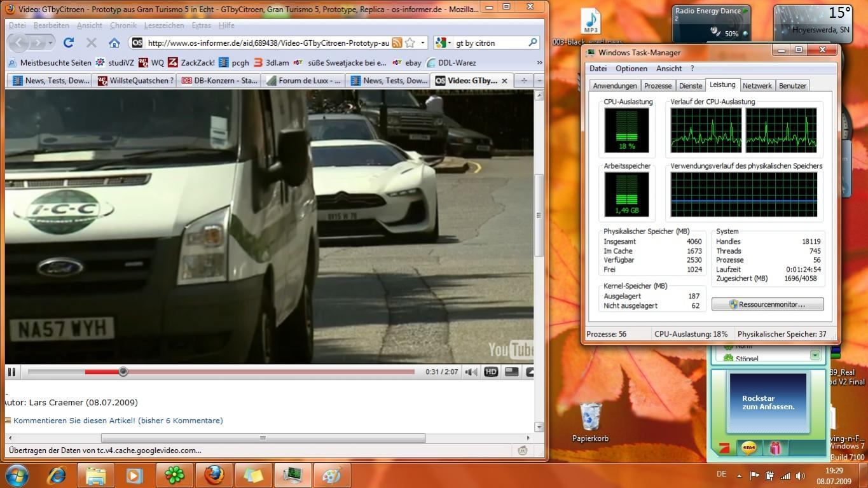Viewport: 868px width, 488px height.
Task: Close the Video: GTby... tab
Action: coord(504,81)
